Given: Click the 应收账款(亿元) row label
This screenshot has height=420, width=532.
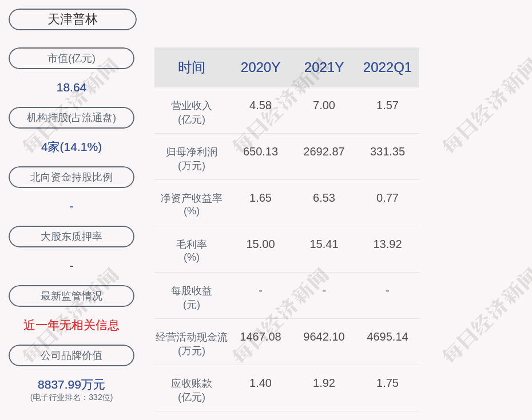Looking at the screenshot, I should pos(192,390).
